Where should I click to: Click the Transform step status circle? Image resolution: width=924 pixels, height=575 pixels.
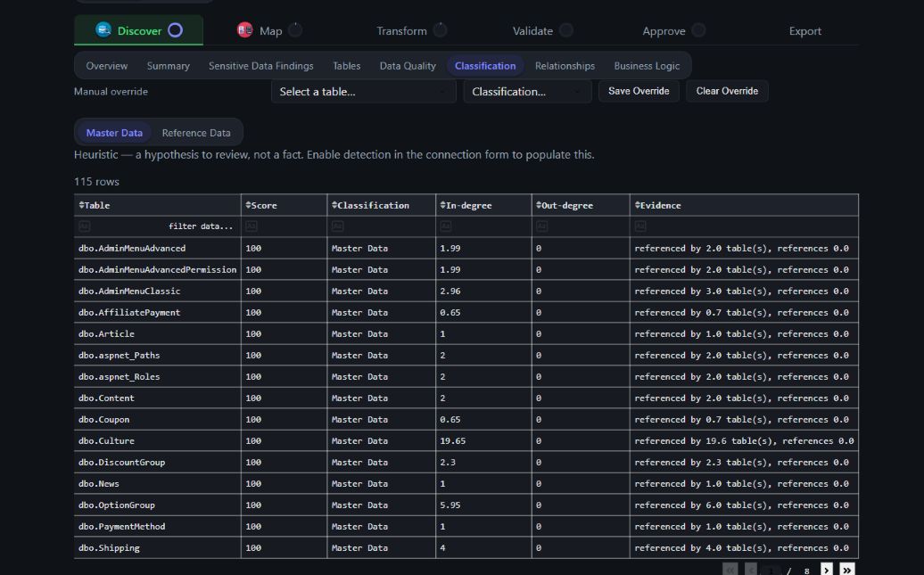click(441, 30)
